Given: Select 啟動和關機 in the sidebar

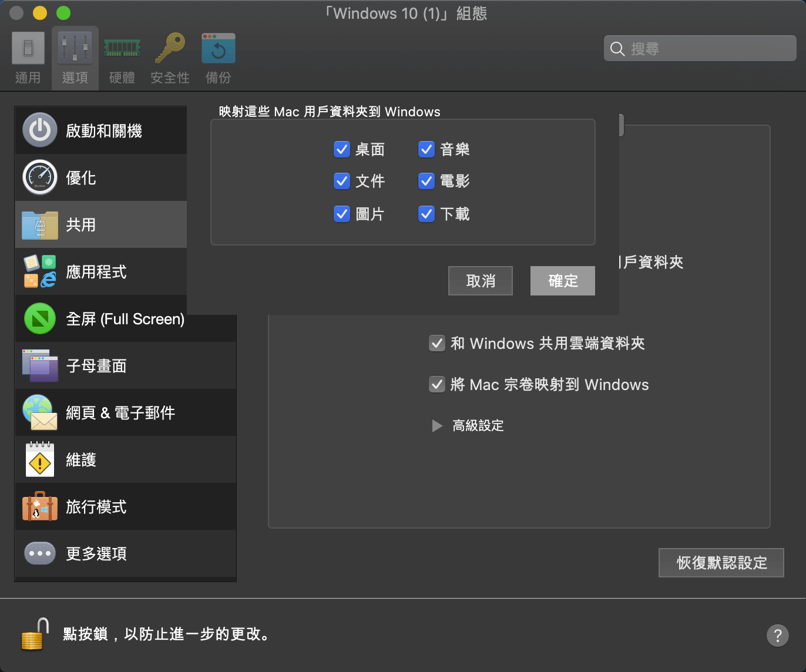Looking at the screenshot, I should tap(101, 130).
